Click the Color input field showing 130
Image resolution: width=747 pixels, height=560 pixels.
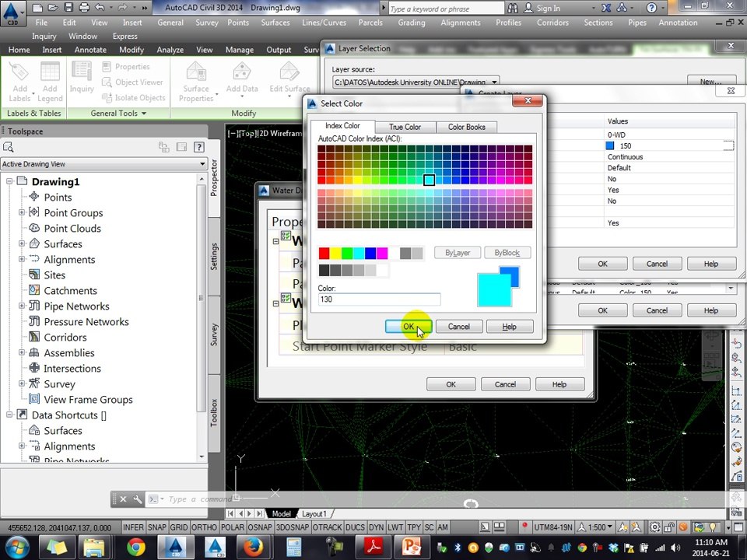click(379, 299)
